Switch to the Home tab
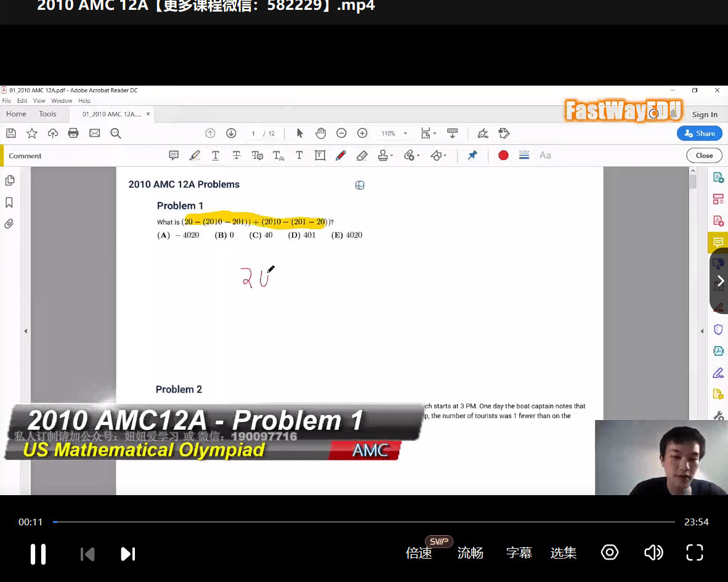The height and width of the screenshot is (582, 728). pyautogui.click(x=16, y=114)
